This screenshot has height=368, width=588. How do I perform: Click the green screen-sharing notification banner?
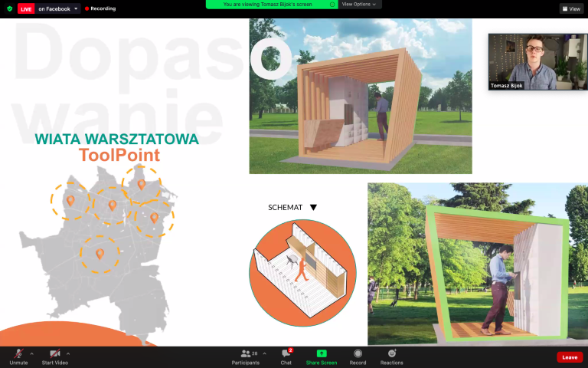pos(272,4)
